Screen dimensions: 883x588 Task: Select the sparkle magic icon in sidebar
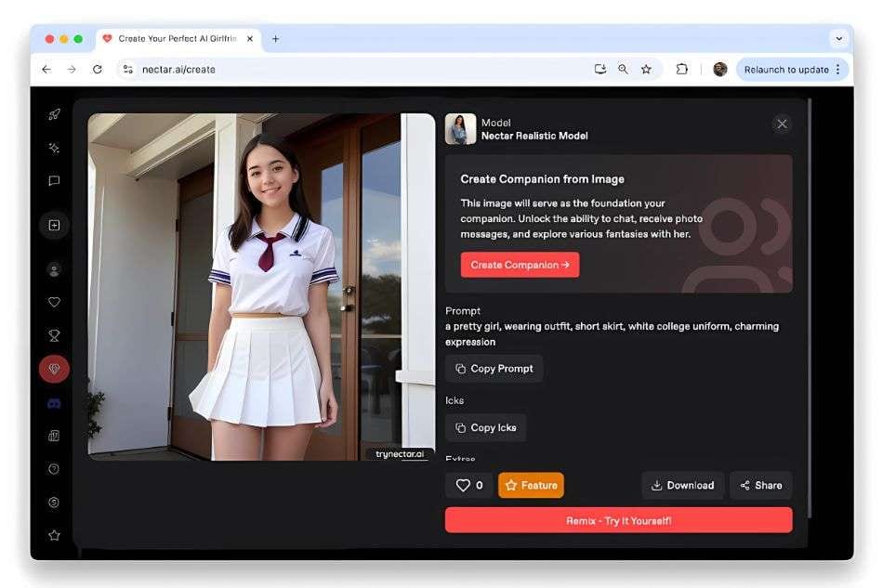54,148
